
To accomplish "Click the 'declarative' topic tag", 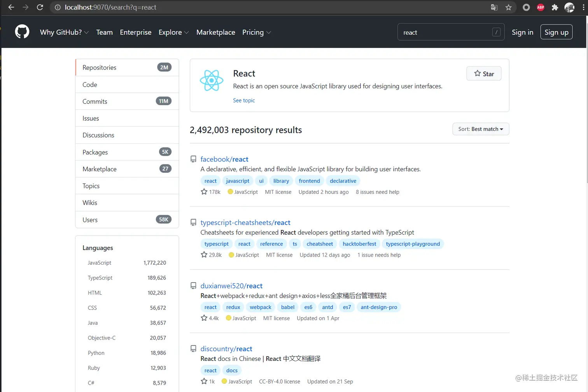I will pos(343,181).
